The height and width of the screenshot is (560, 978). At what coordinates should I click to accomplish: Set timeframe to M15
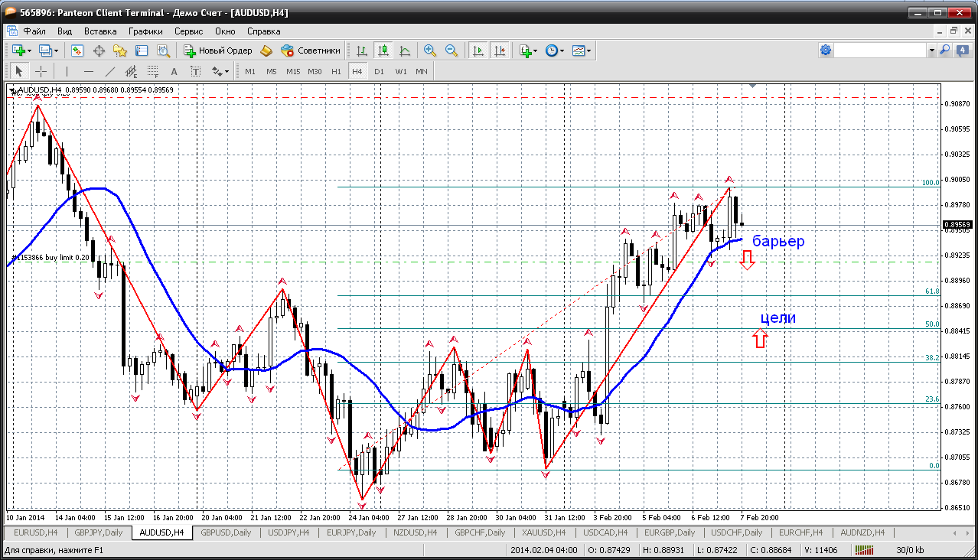pos(293,71)
